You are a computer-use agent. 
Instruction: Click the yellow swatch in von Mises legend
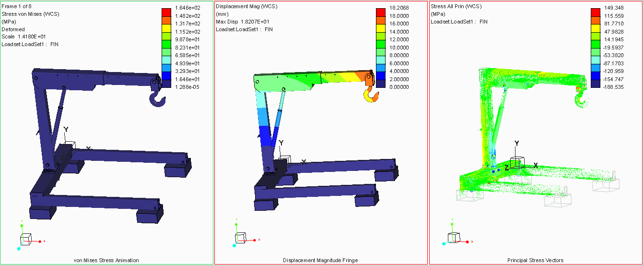pos(166,27)
